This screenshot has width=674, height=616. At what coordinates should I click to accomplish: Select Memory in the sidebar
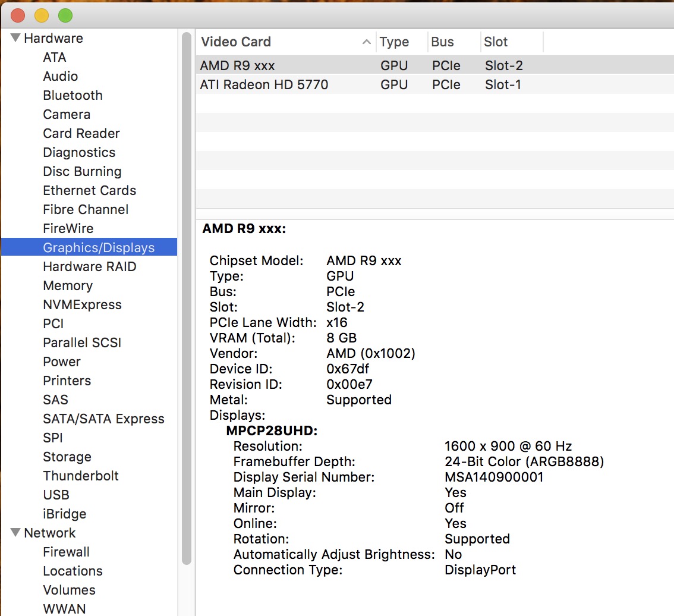click(x=68, y=285)
